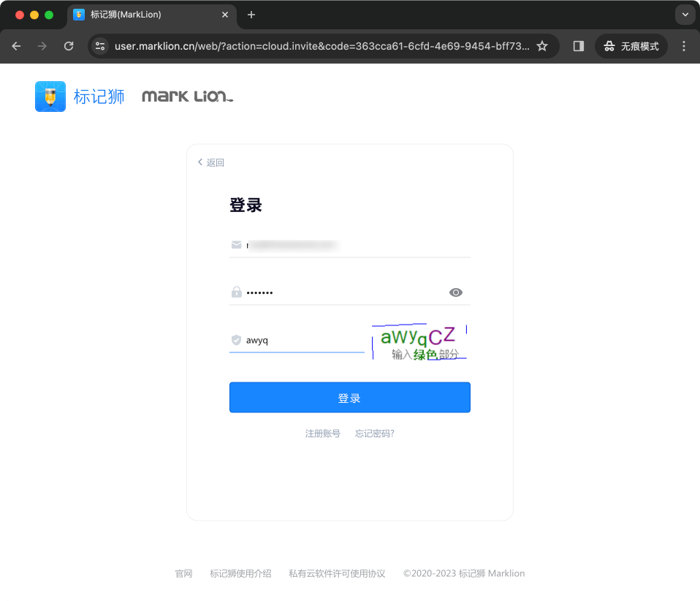The height and width of the screenshot is (601, 700).
Task: Open the tab search chevron at top right
Action: click(685, 15)
